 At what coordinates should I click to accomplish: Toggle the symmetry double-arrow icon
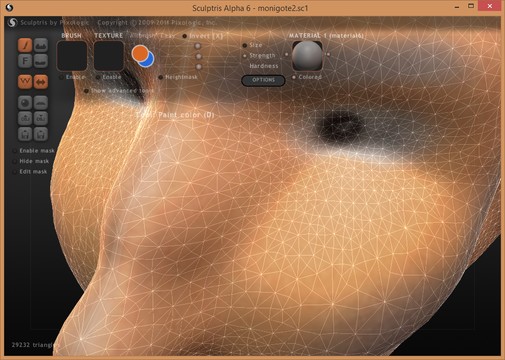coord(41,82)
